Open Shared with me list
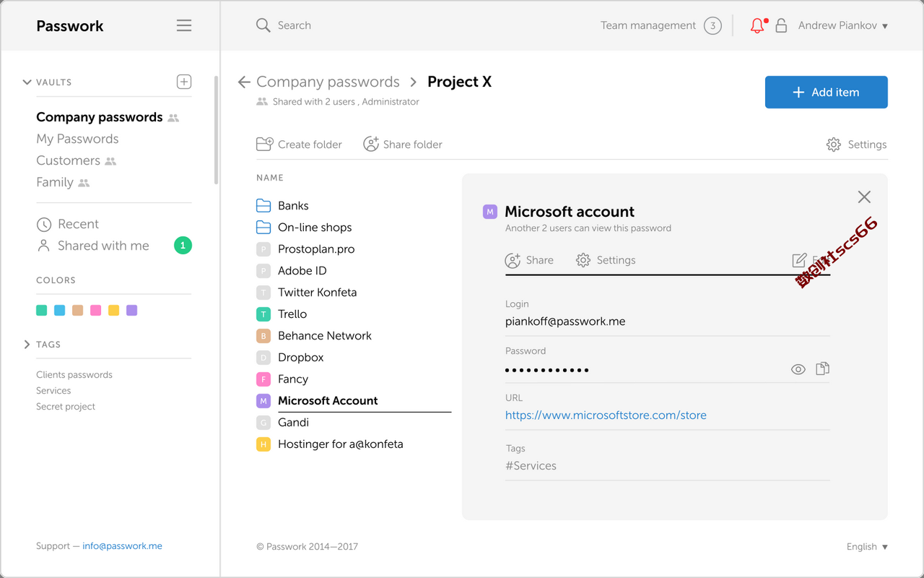Screen dimensions: 924x578 [103, 246]
